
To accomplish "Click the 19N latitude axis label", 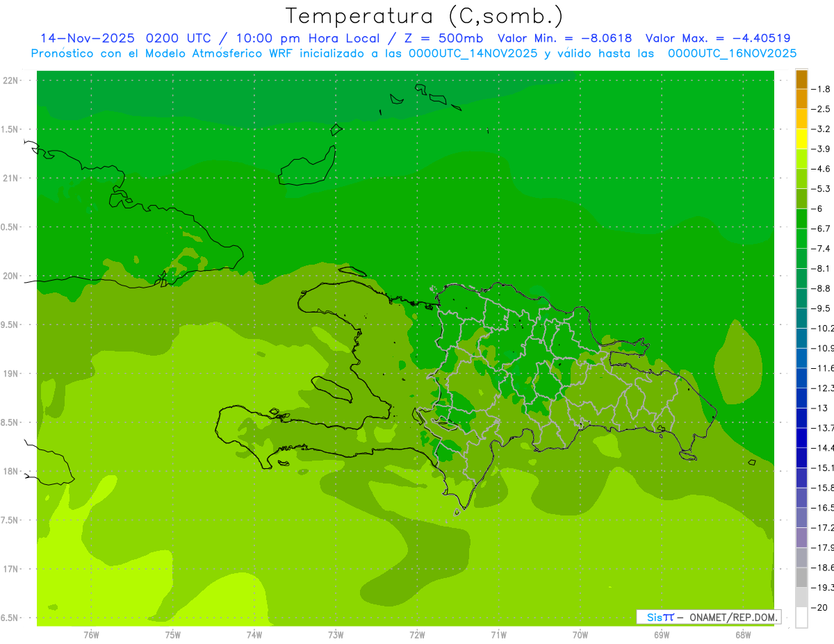I will click(10, 374).
